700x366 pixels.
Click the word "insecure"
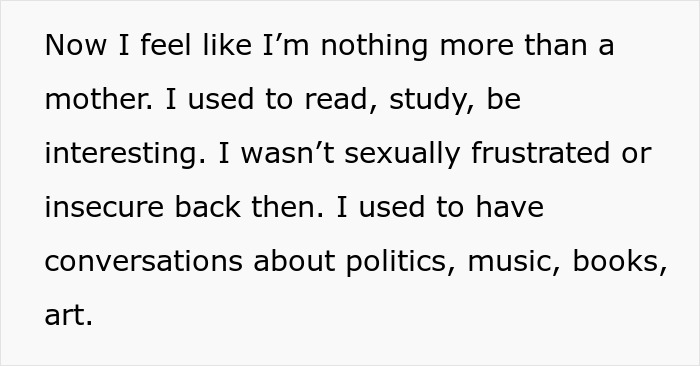[x=104, y=208]
